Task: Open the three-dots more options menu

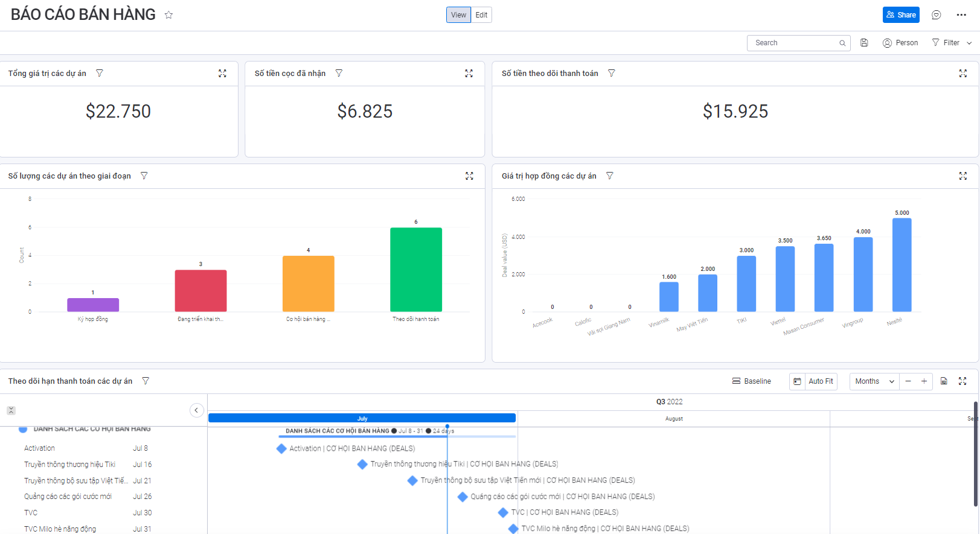Action: point(961,15)
